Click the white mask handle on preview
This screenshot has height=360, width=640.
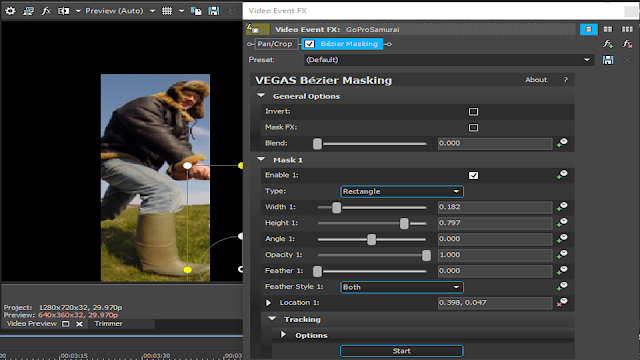coord(187,165)
